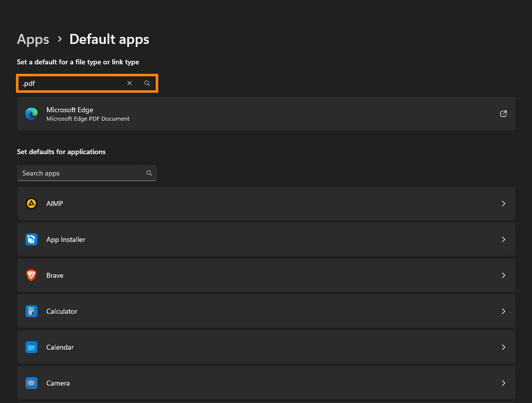Clear the .pdf search text with X

click(130, 83)
